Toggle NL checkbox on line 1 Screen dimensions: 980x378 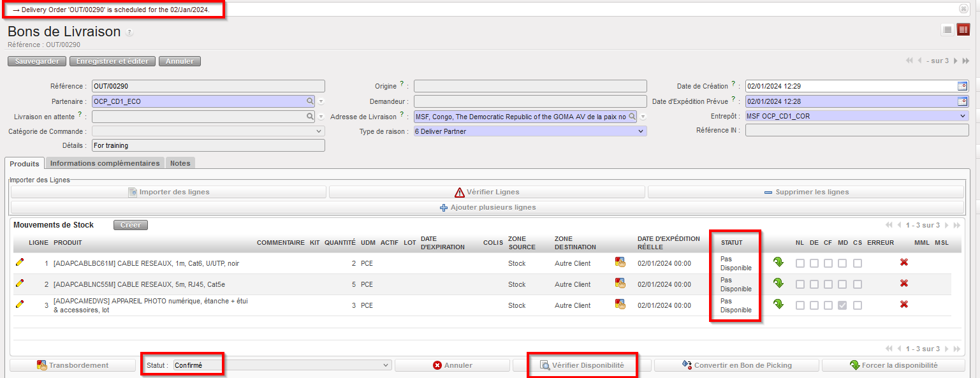pos(800,263)
